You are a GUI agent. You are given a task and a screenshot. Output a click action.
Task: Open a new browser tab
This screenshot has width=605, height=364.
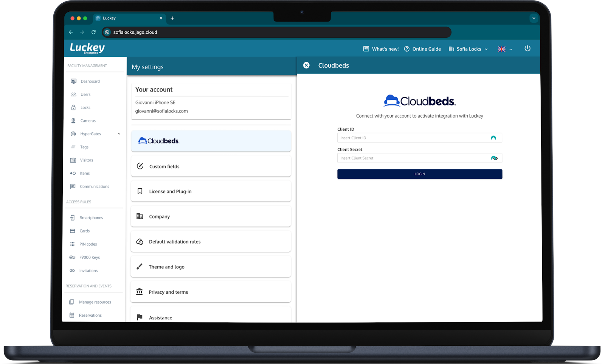coord(172,18)
